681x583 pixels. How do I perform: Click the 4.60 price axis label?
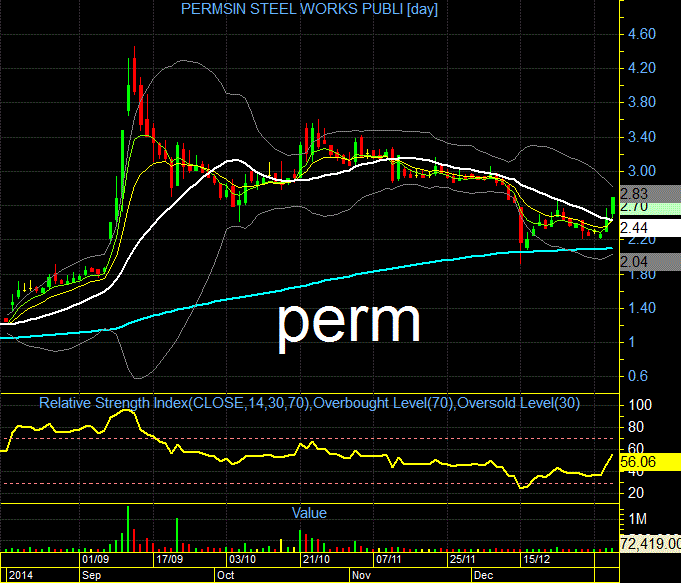[x=641, y=34]
